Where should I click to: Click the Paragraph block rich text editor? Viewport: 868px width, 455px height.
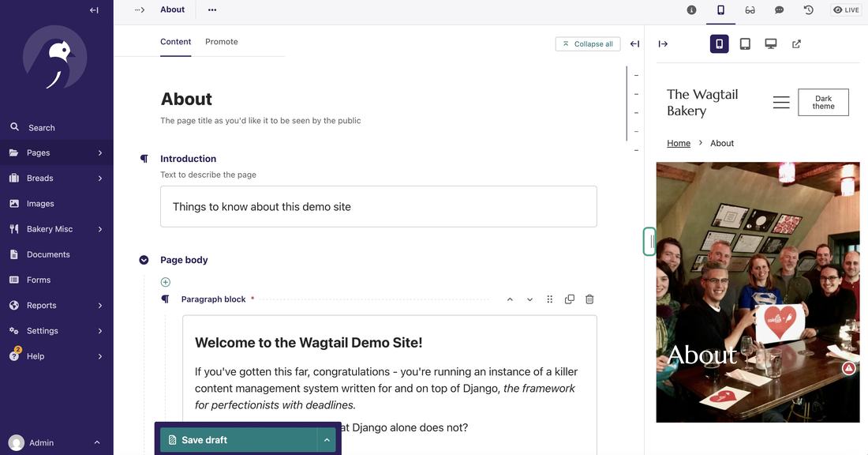tap(390, 385)
